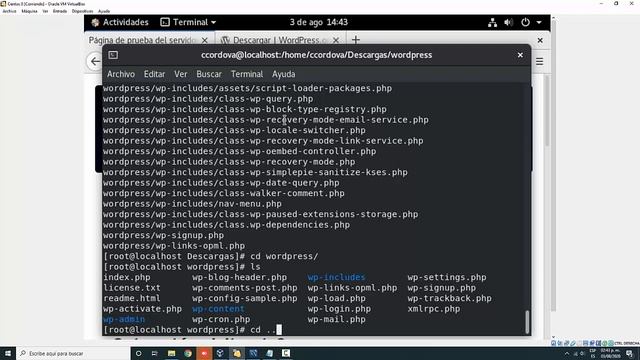Screen dimensions: 640x360
Task: Open the terminal Archivo menu
Action: (121, 74)
